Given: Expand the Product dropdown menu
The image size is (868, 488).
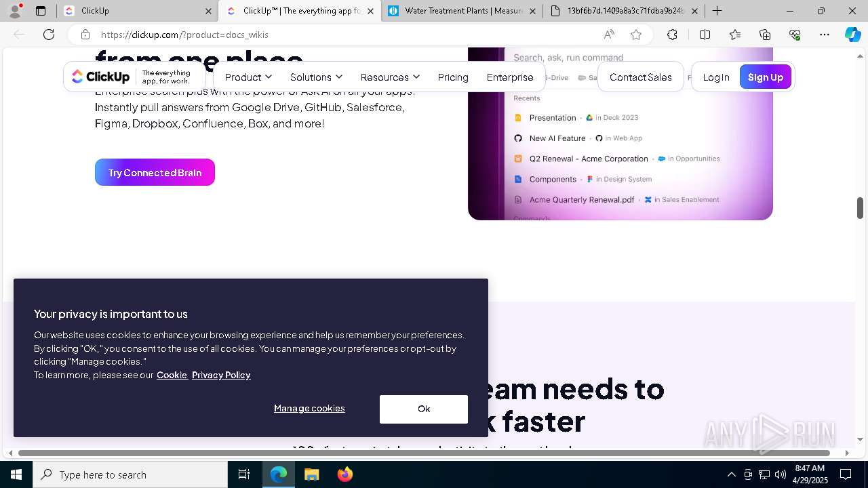Looking at the screenshot, I should click(248, 77).
